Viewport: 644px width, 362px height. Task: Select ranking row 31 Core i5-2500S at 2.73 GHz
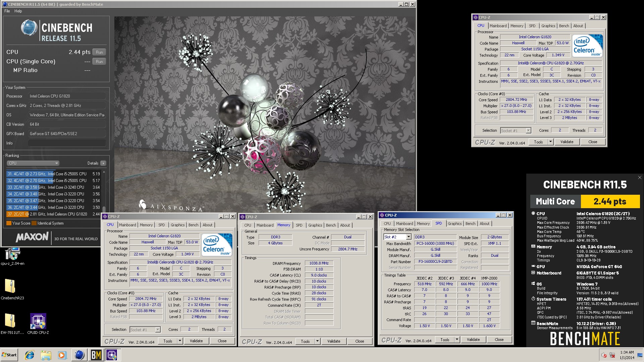[x=53, y=174]
